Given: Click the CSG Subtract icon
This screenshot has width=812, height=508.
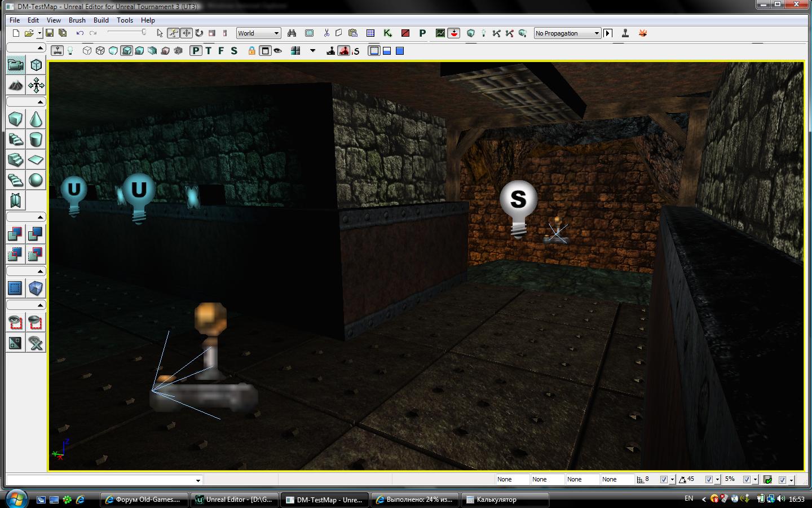Looking at the screenshot, I should tap(36, 234).
